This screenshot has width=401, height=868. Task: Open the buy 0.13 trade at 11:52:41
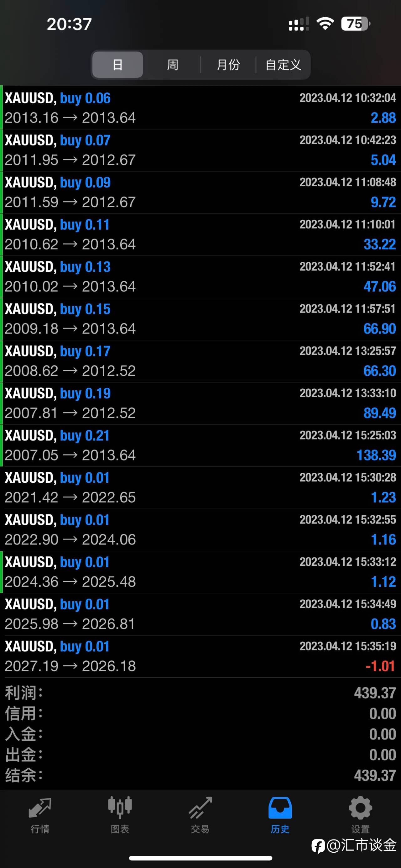point(200,277)
